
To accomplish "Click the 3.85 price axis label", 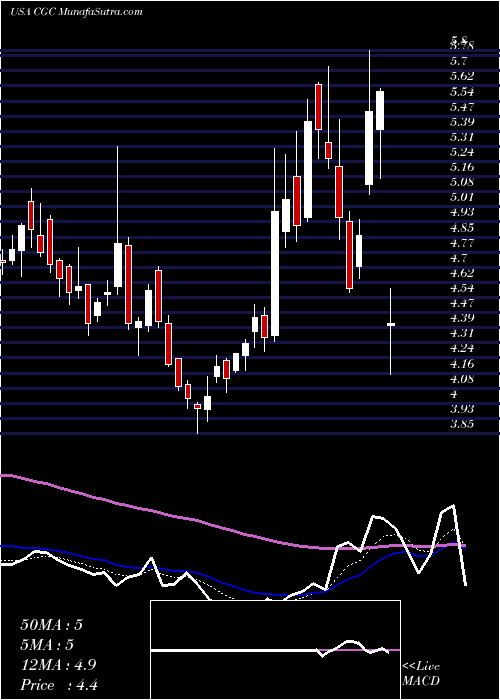I will (462, 424).
